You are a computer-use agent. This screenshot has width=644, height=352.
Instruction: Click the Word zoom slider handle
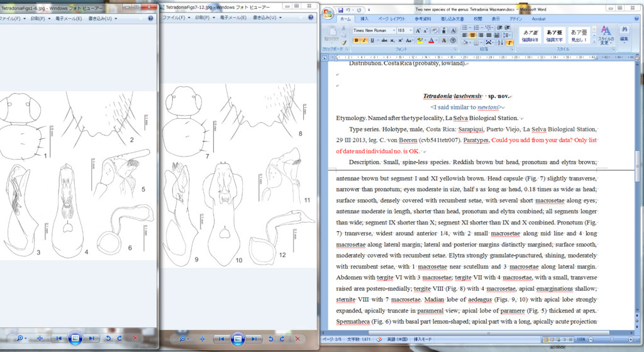(x=611, y=339)
